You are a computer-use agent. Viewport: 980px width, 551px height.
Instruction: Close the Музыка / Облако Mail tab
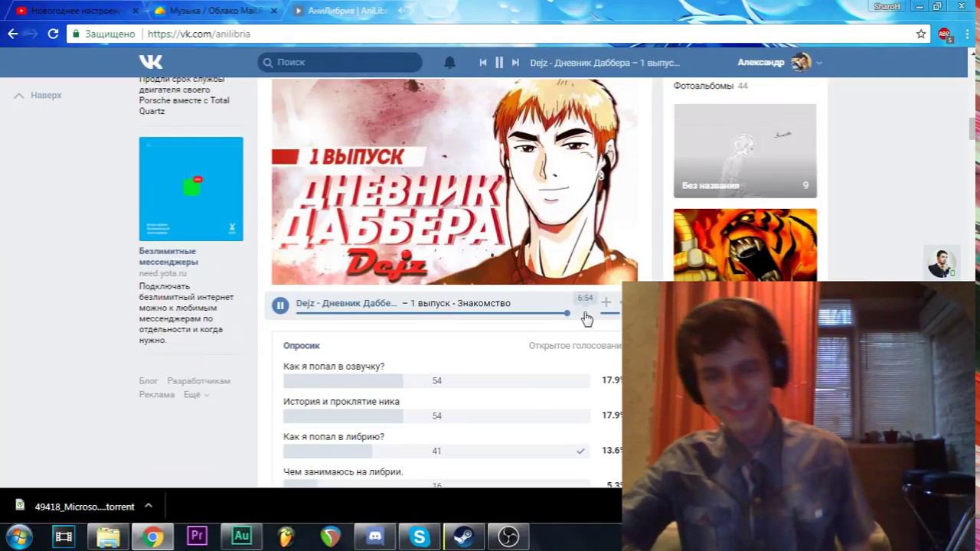[x=274, y=11]
